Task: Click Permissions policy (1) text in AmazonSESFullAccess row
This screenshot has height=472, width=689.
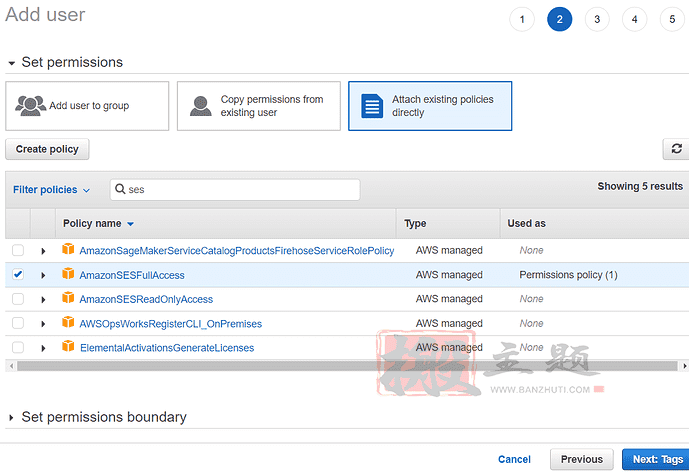Action: (568, 275)
